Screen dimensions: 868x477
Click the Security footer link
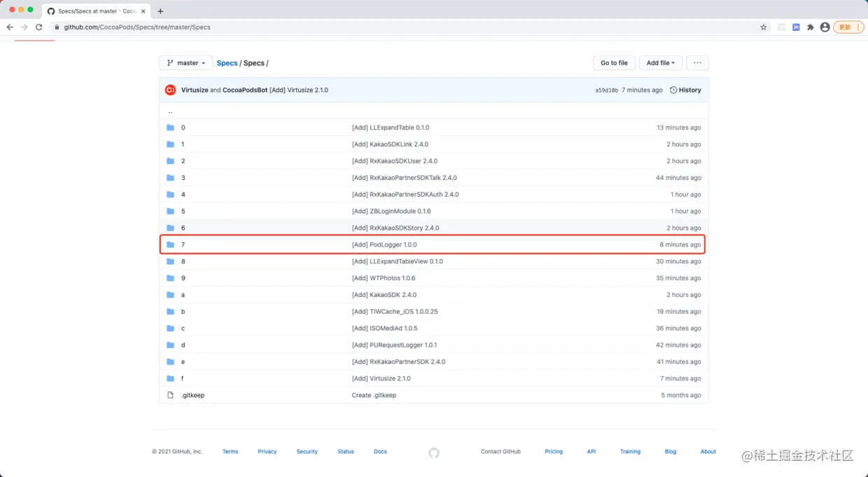click(x=307, y=452)
